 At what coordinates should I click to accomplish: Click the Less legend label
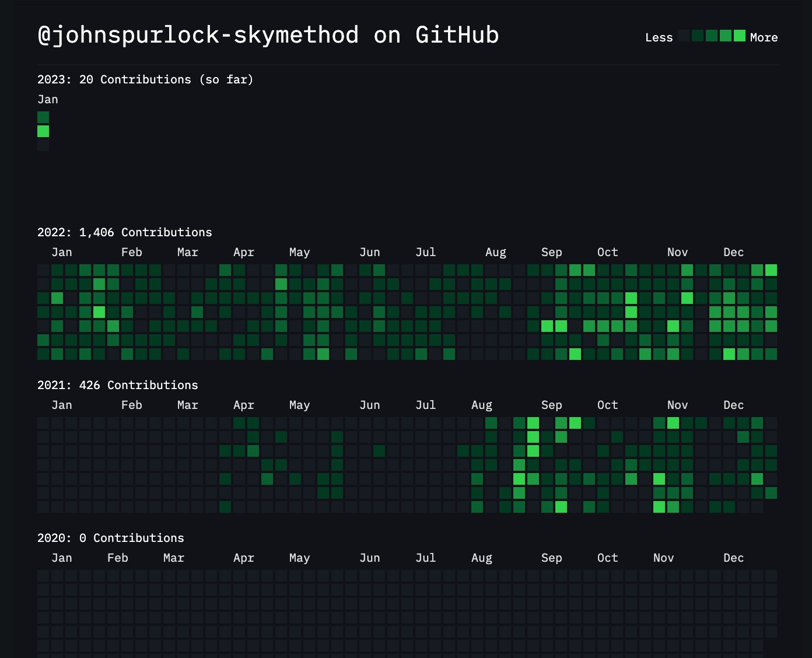point(659,37)
